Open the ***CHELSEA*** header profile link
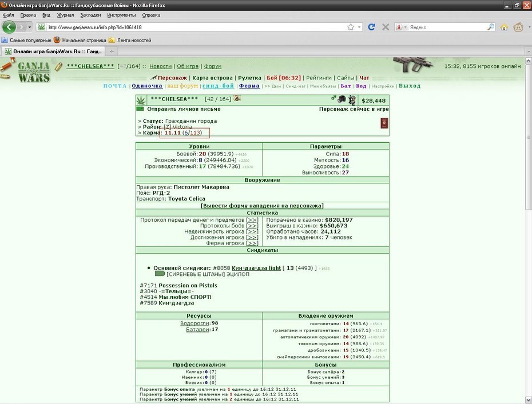 click(x=90, y=66)
